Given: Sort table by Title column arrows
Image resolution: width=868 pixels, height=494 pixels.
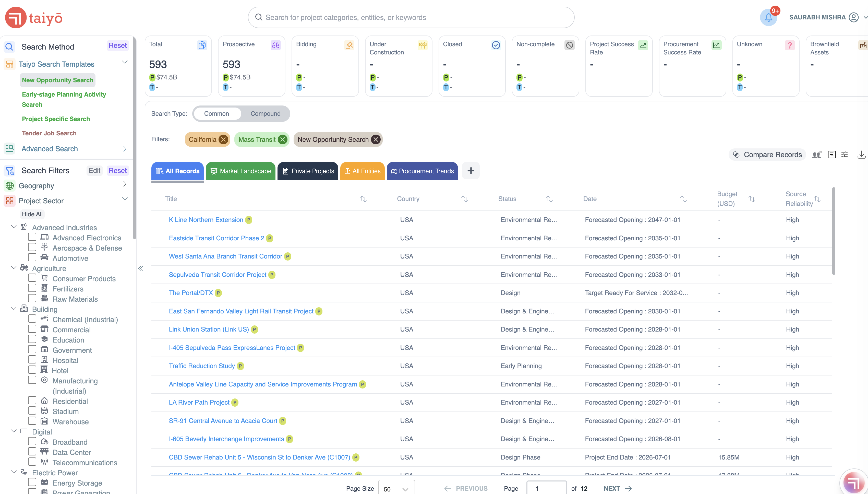Looking at the screenshot, I should pos(363,199).
